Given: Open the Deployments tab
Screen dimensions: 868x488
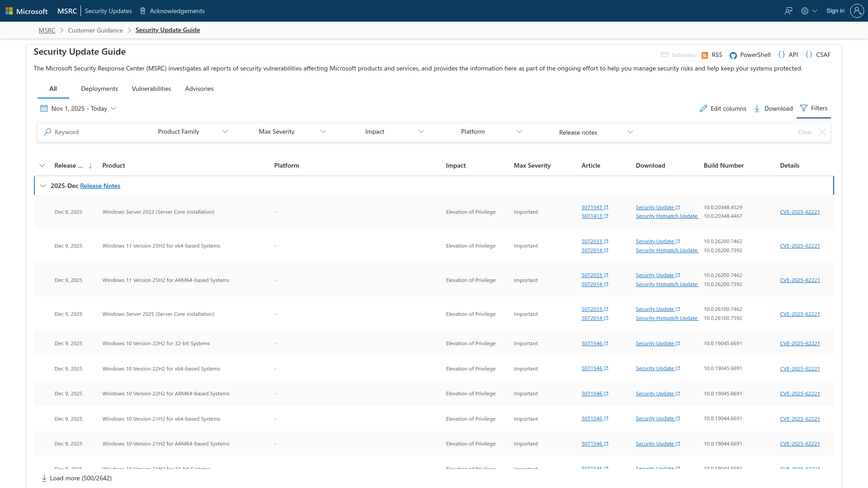Looking at the screenshot, I should click(x=99, y=89).
